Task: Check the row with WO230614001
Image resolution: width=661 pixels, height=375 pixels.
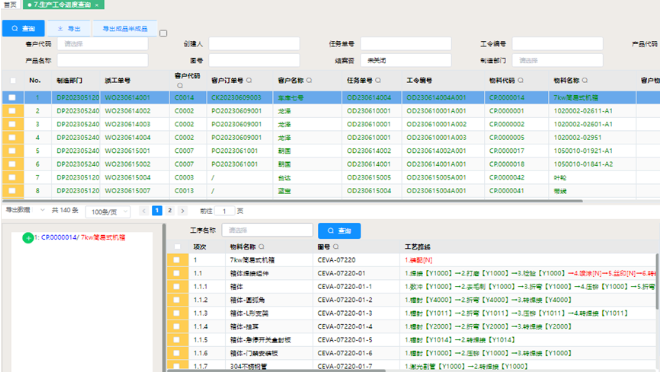Action: 12,98
